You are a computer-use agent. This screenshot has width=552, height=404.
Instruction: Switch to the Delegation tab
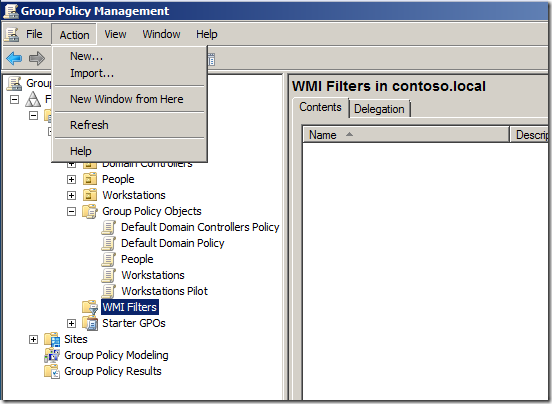(x=379, y=109)
